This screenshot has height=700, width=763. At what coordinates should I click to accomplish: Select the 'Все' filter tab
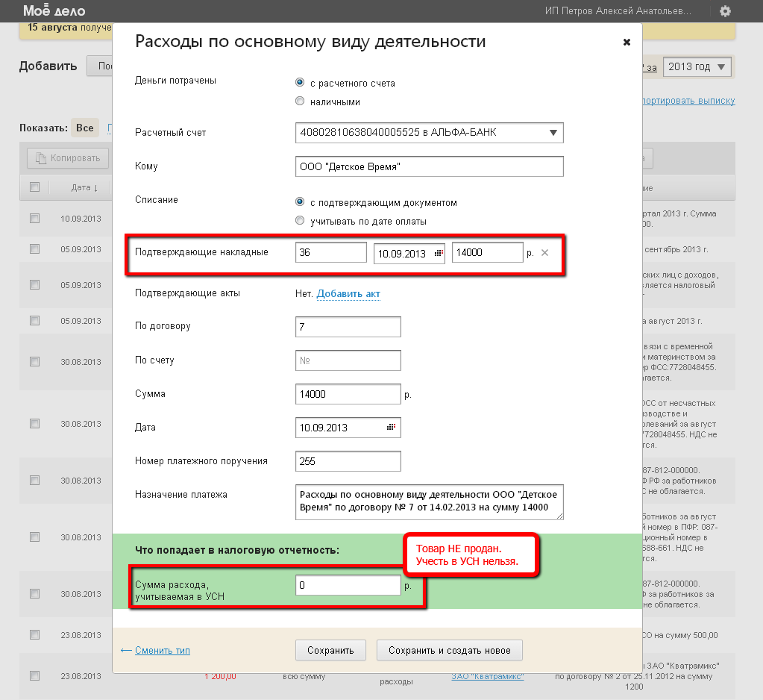tap(84, 128)
